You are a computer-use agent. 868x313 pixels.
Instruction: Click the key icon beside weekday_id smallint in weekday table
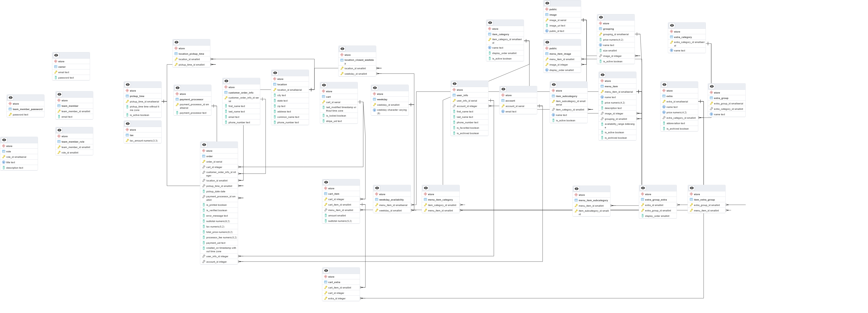pyautogui.click(x=375, y=105)
